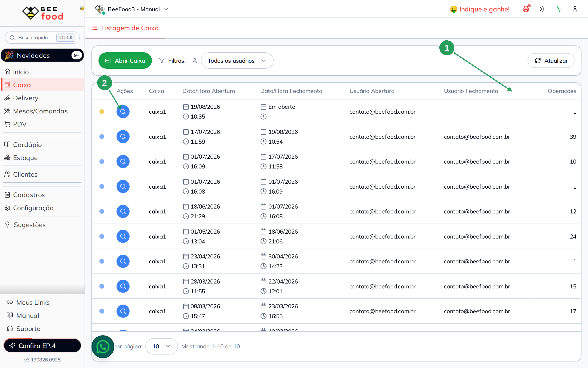View details of caixa opened 17/07/2026
The height and width of the screenshot is (368, 588).
[123, 137]
